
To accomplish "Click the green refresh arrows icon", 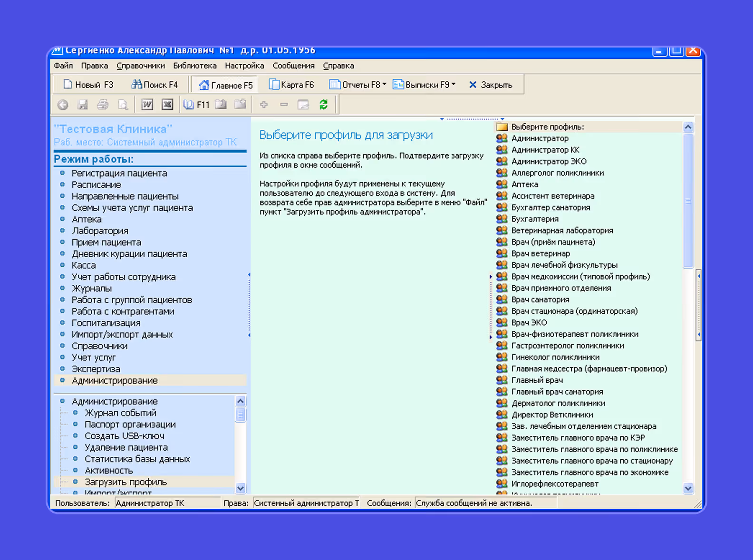I will (323, 105).
